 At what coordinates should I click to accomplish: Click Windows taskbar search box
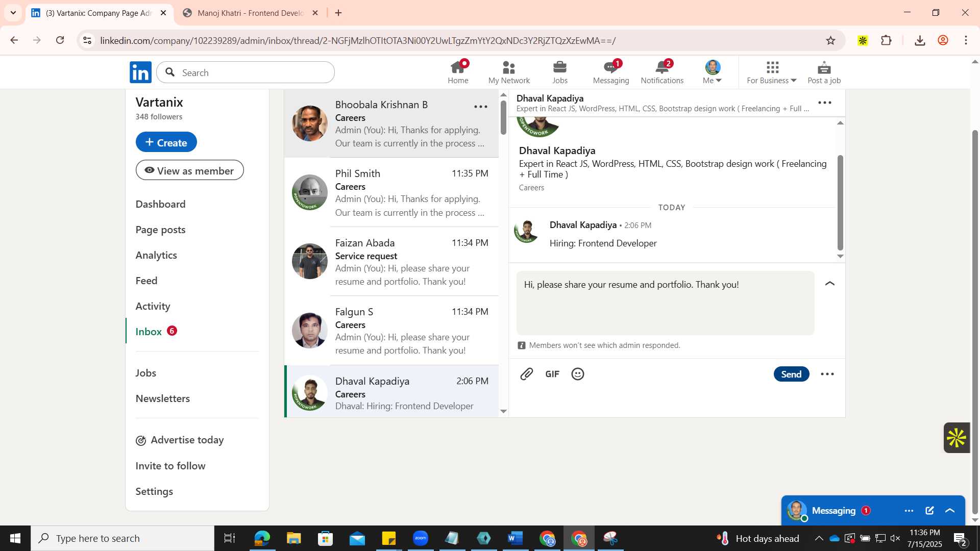tap(122, 538)
